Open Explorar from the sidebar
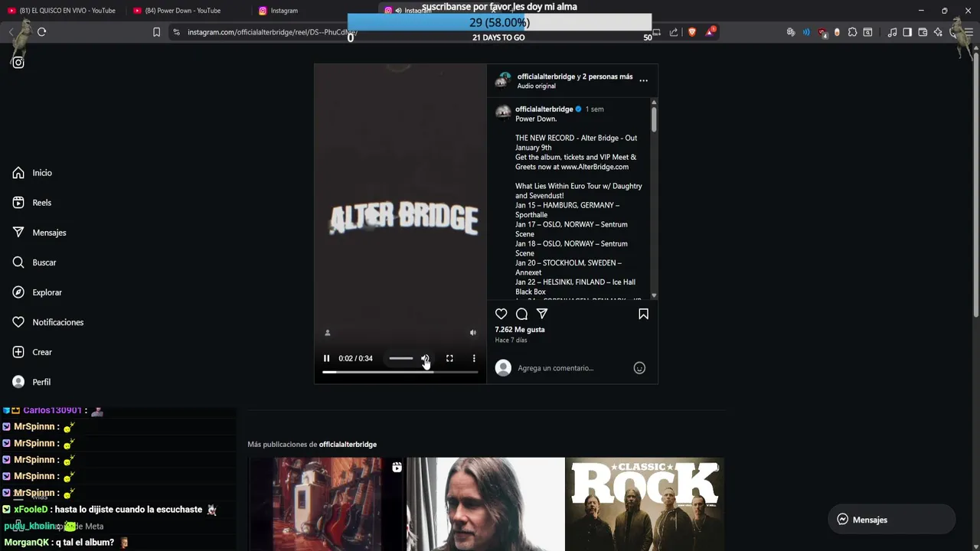This screenshot has height=551, width=980. [38, 292]
